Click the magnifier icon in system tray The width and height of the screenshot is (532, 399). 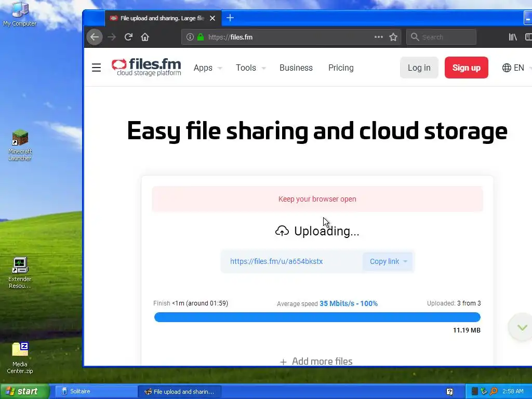click(x=494, y=391)
